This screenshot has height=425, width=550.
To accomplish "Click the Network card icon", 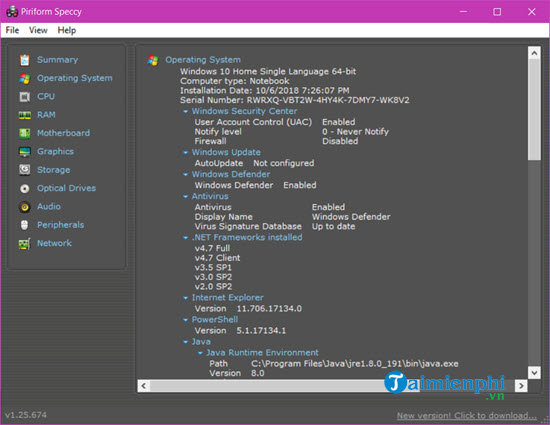I will point(25,243).
